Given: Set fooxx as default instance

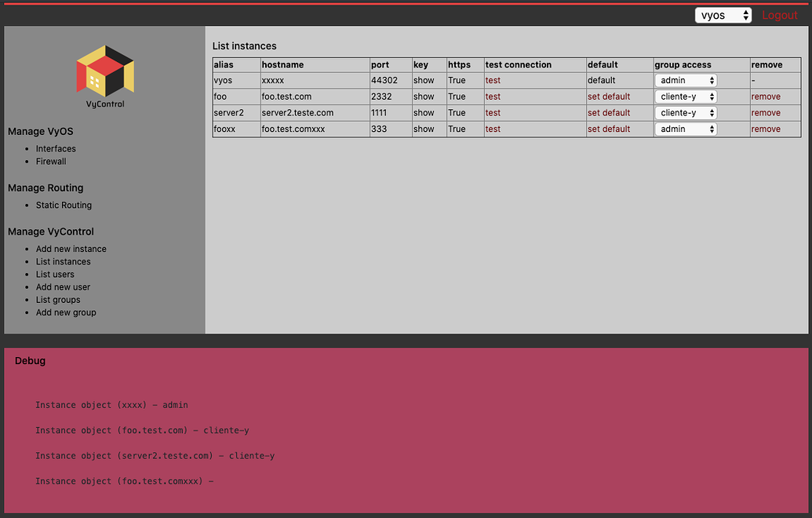Looking at the screenshot, I should click(x=610, y=128).
